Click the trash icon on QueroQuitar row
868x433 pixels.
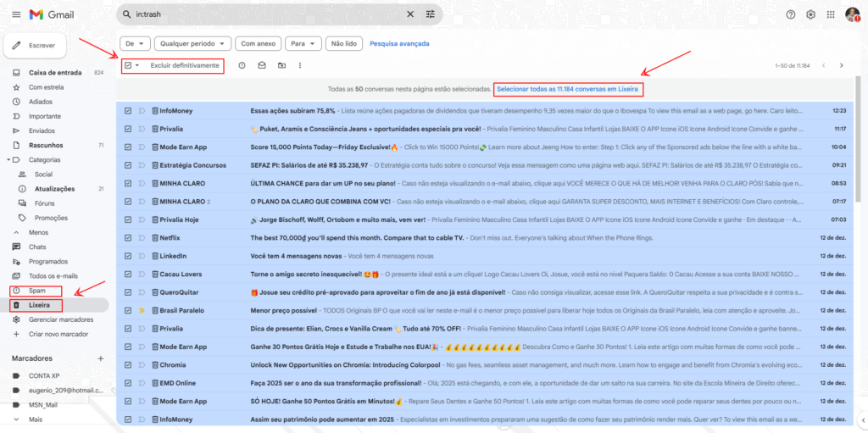155,292
